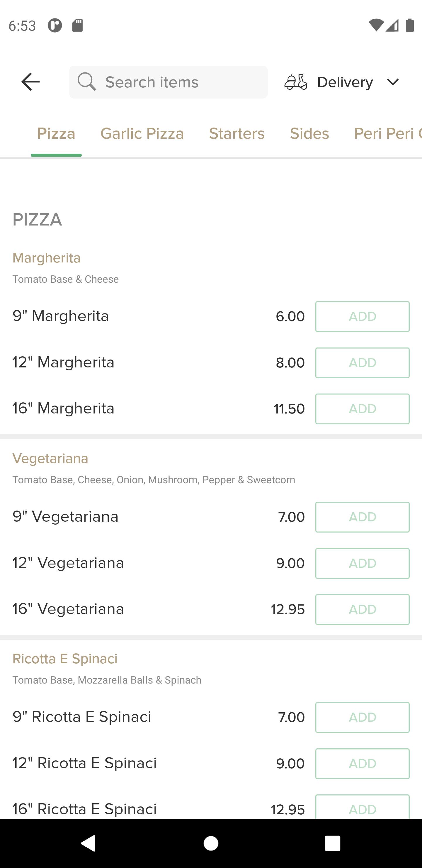Focus the Search items field

pos(169,82)
